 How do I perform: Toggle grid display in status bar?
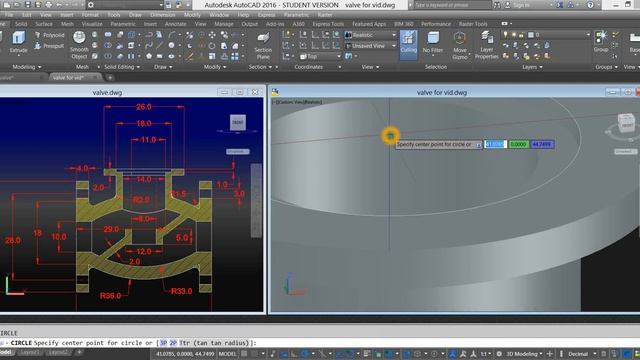coord(244,353)
